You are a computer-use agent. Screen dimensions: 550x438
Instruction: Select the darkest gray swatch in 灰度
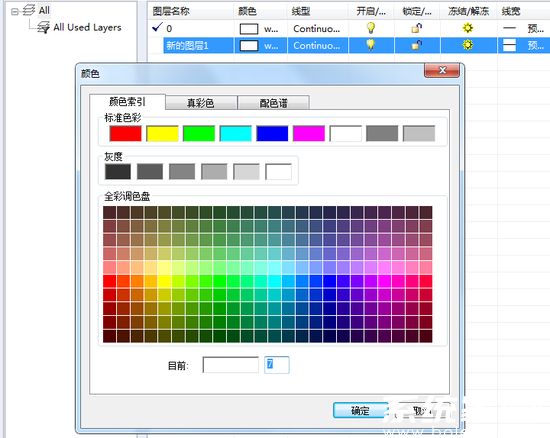[118, 172]
